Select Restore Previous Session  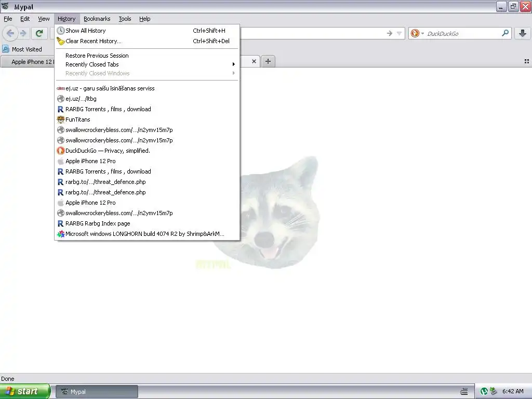(147, 56)
